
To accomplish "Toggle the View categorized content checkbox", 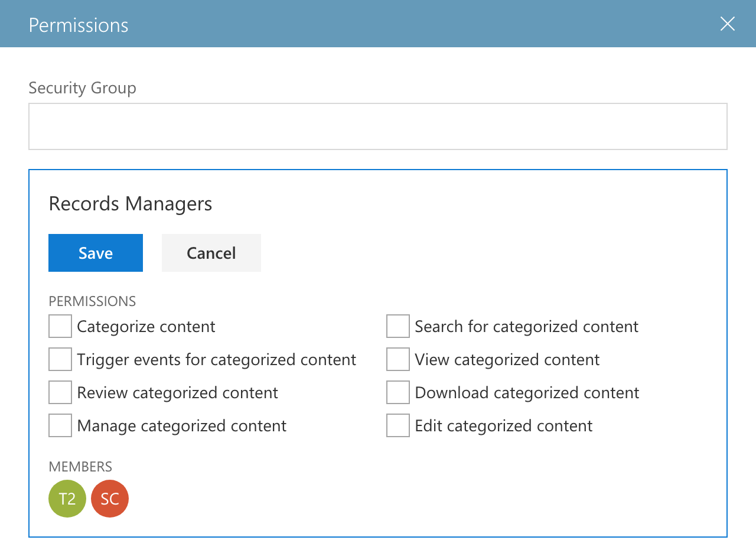I will pyautogui.click(x=398, y=359).
